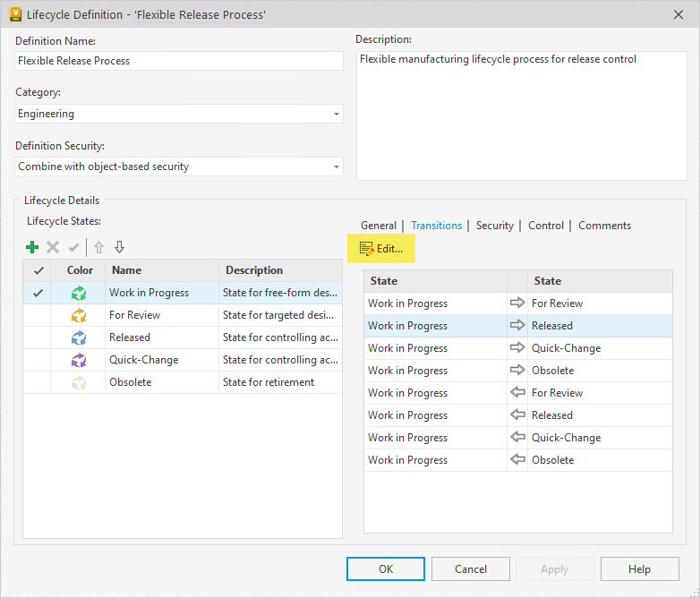Click the green add lifecycle state icon

tap(32, 247)
